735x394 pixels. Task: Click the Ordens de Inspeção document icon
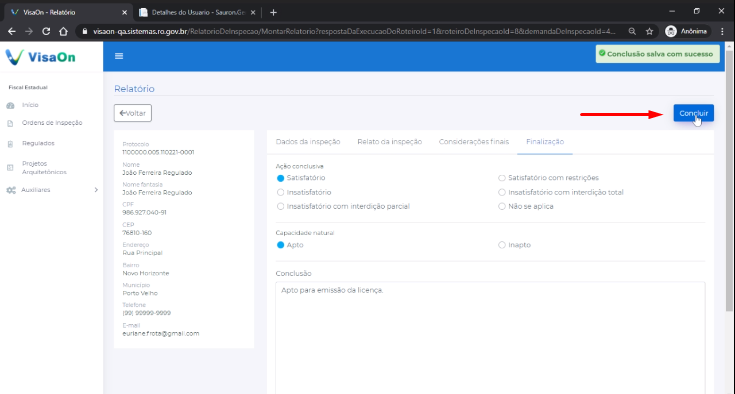(x=10, y=124)
